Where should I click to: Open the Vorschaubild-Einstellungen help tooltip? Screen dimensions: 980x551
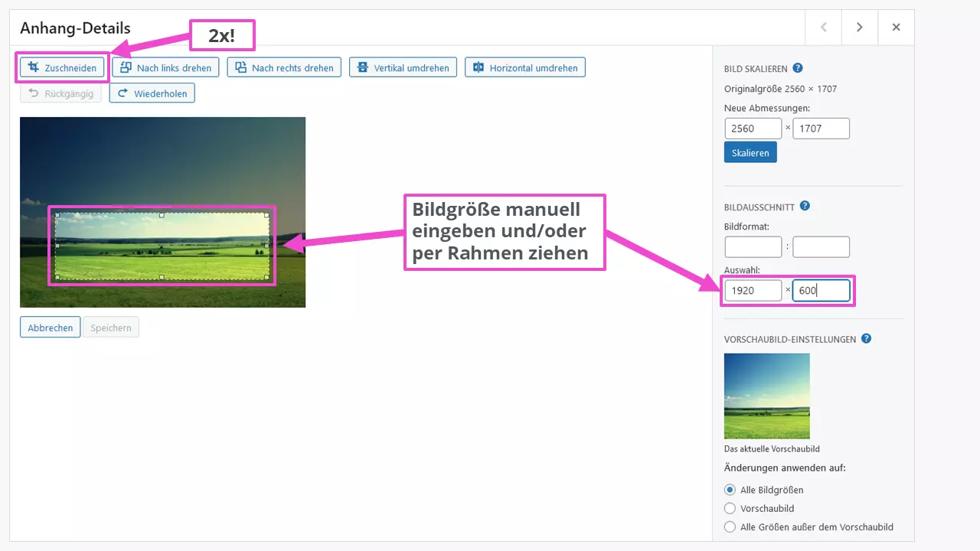(x=866, y=338)
